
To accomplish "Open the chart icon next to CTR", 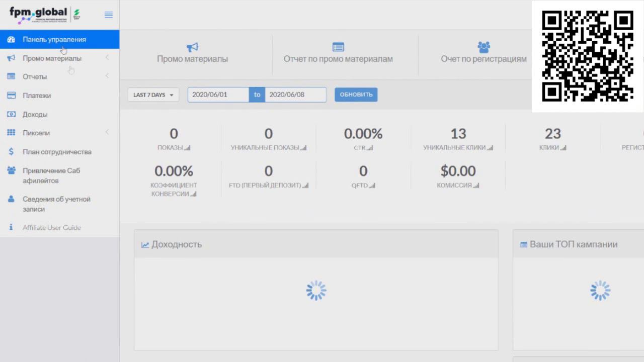I will point(370,148).
